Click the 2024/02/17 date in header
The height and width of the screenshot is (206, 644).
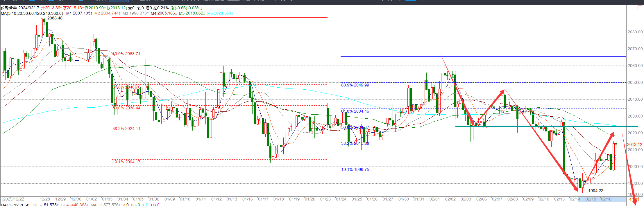click(29, 8)
